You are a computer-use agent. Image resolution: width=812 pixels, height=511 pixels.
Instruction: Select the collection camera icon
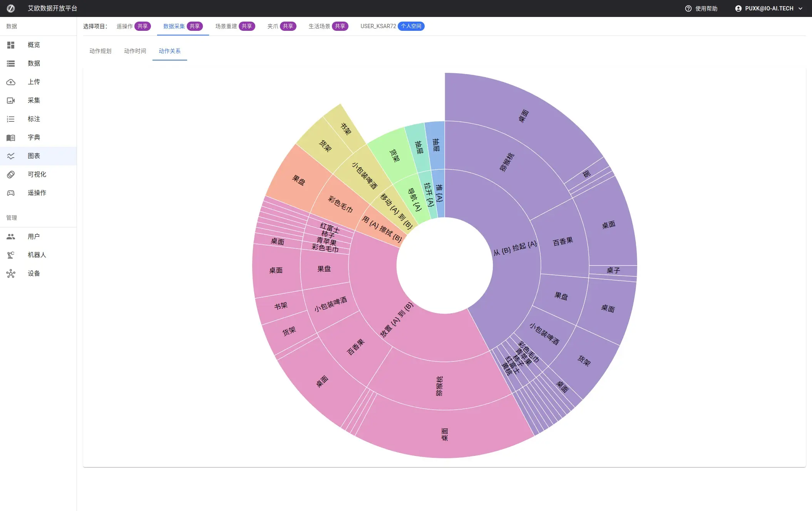[11, 101]
